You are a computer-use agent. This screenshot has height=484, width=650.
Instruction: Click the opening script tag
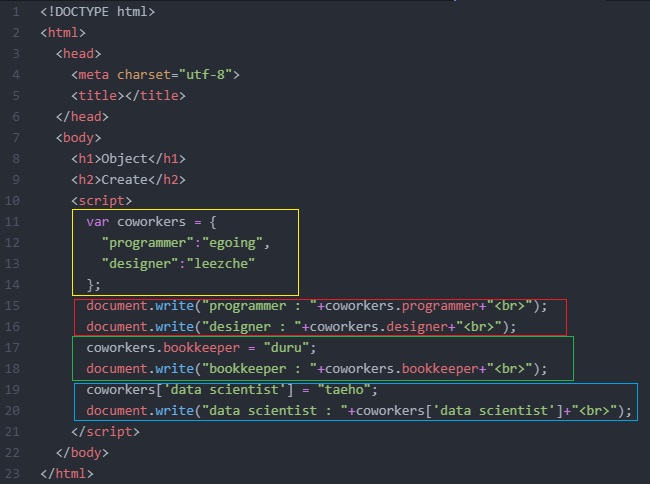[102, 201]
